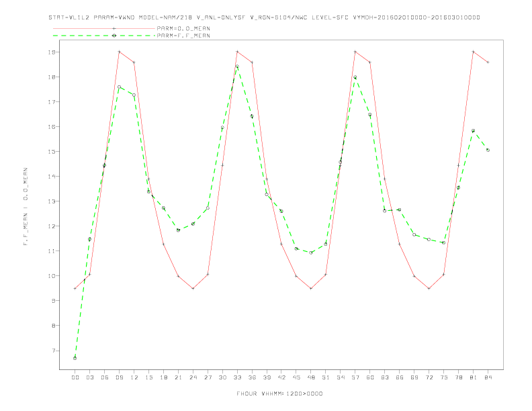Click x-axis forecast hour label 81
This screenshot has height=411, width=532.
pyautogui.click(x=474, y=377)
